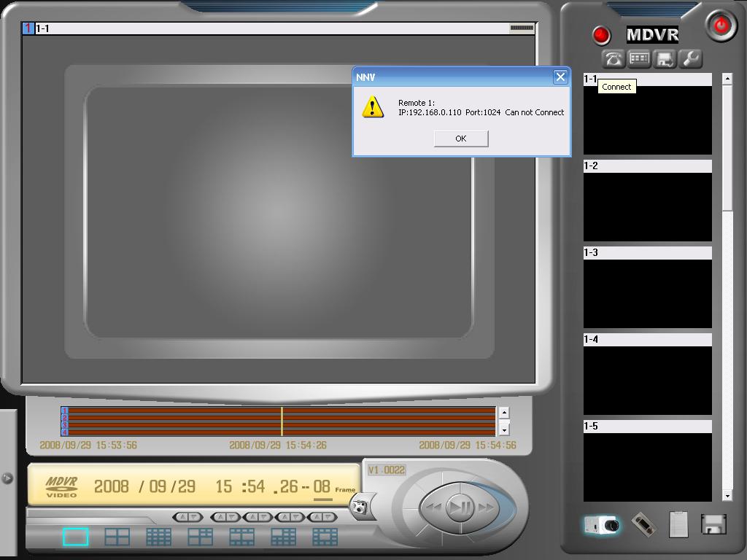Click the timeline yellow position marker
Screen dimensions: 747x560
click(282, 421)
